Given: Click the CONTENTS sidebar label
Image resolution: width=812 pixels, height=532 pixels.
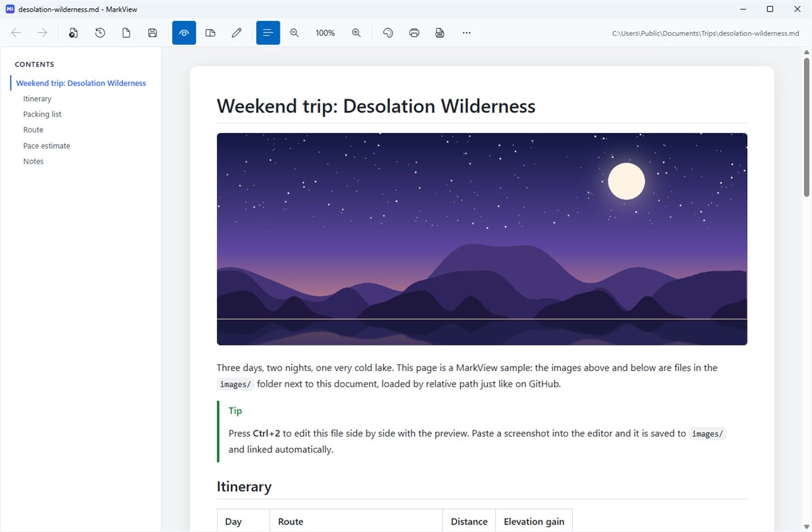Looking at the screenshot, I should click(x=34, y=64).
